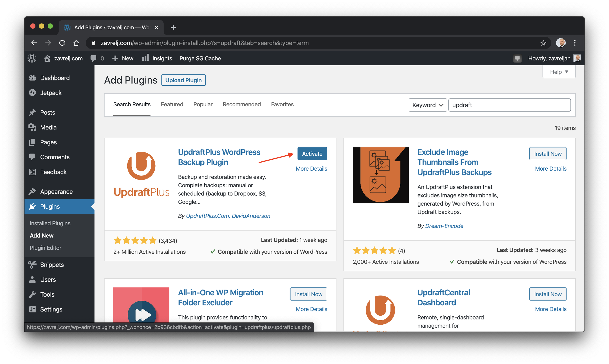Expand the Help dropdown
This screenshot has width=609, height=364.
point(559,72)
